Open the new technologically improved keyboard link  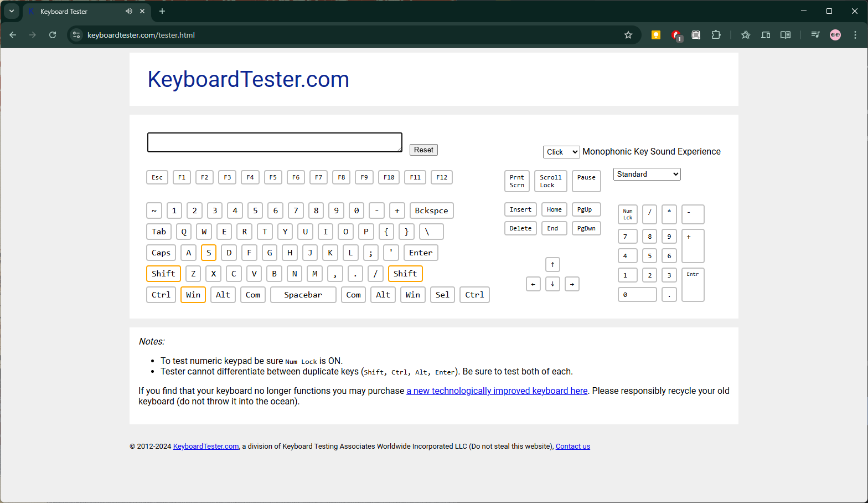click(x=497, y=391)
